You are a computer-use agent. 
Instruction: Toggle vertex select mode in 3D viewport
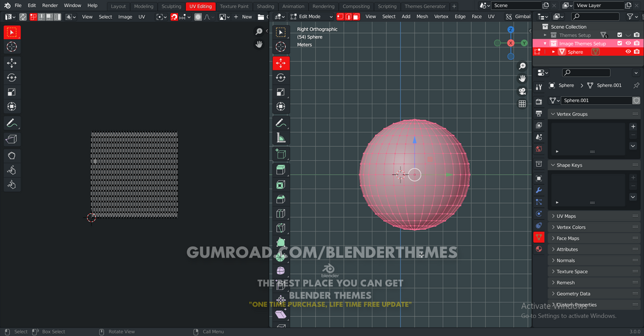(x=340, y=17)
